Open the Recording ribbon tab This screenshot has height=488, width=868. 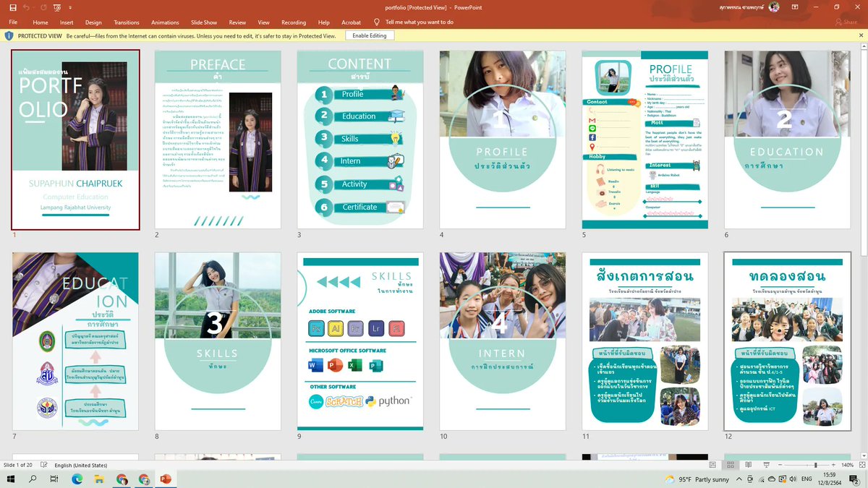(294, 22)
